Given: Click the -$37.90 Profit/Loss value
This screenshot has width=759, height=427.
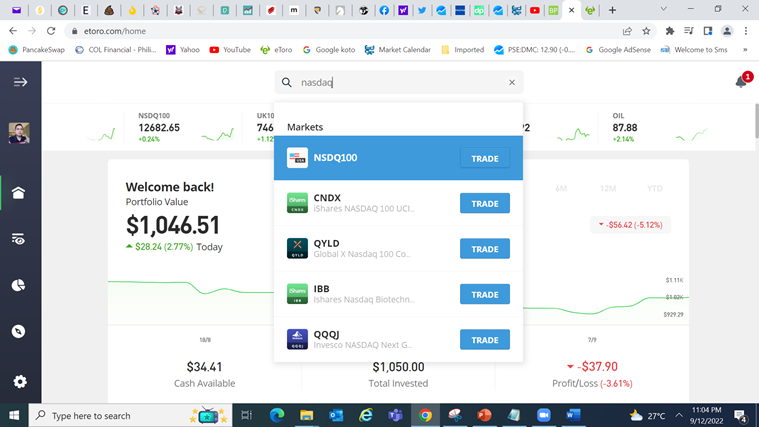Looking at the screenshot, I should click(592, 366).
